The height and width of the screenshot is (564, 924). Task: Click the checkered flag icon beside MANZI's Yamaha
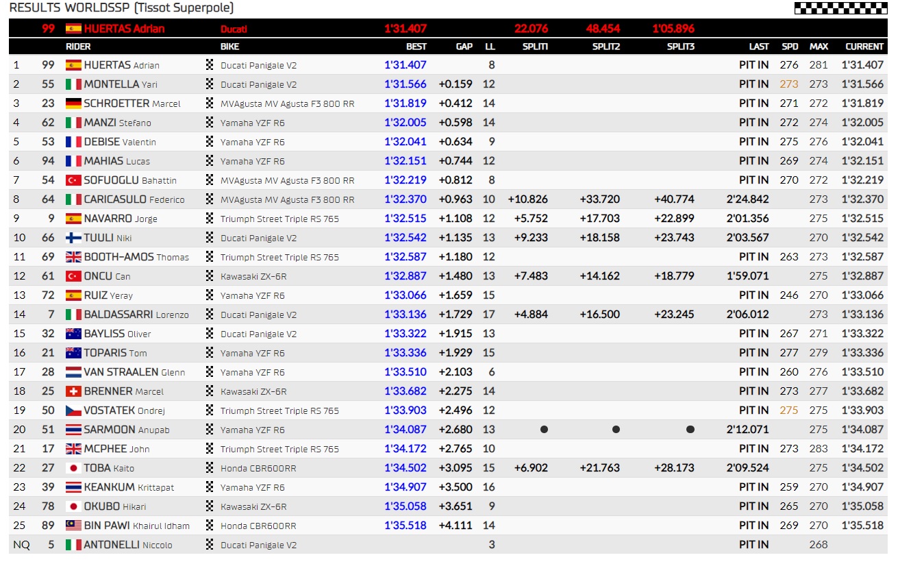pyautogui.click(x=210, y=123)
